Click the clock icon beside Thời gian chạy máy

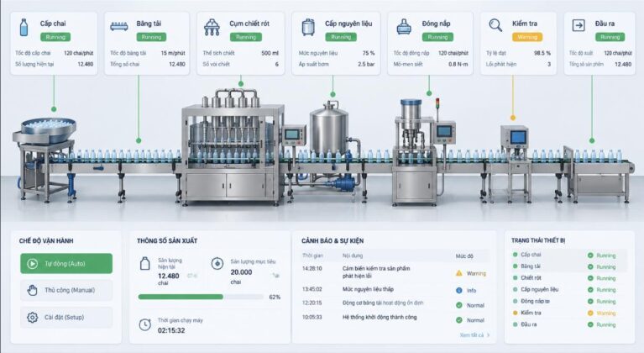click(x=144, y=324)
